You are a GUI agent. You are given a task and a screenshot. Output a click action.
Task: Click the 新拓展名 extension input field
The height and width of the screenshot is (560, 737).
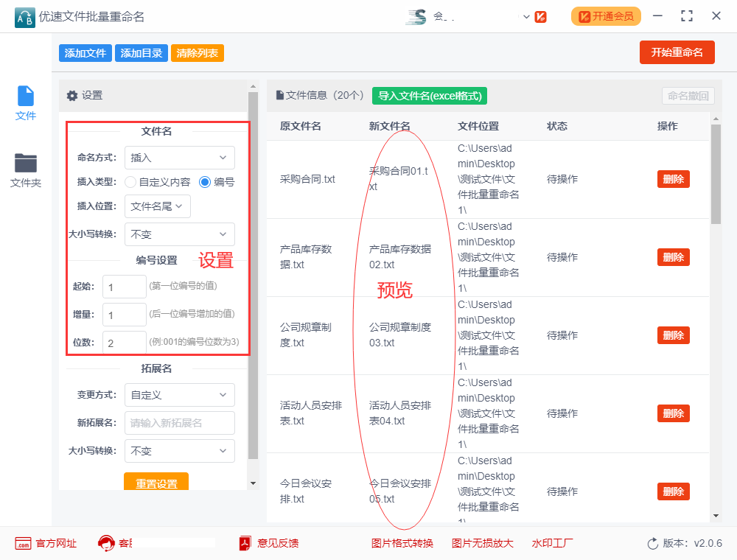click(179, 423)
